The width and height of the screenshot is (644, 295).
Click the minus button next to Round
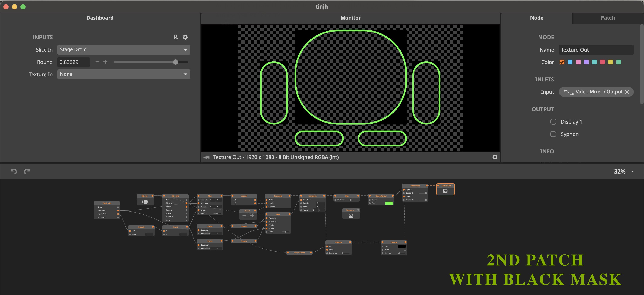coord(97,62)
